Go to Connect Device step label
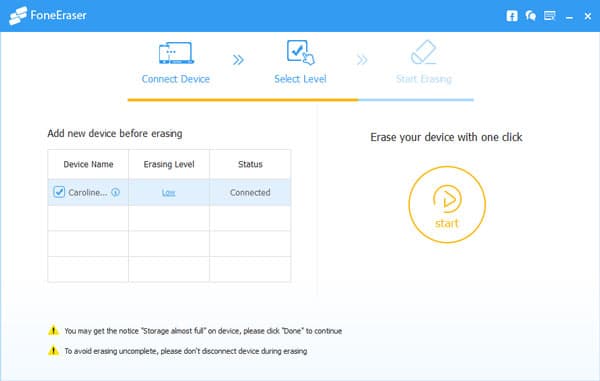The height and width of the screenshot is (381, 600). (176, 79)
